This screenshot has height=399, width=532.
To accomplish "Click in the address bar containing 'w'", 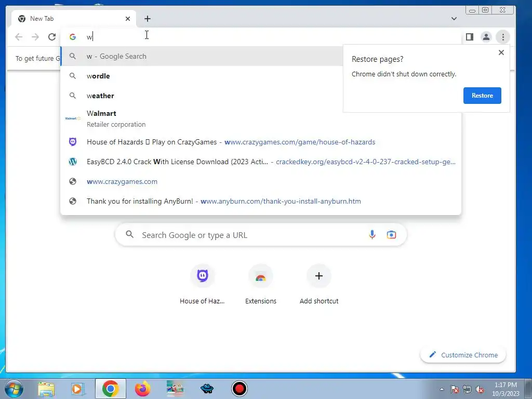I will 261,37.
